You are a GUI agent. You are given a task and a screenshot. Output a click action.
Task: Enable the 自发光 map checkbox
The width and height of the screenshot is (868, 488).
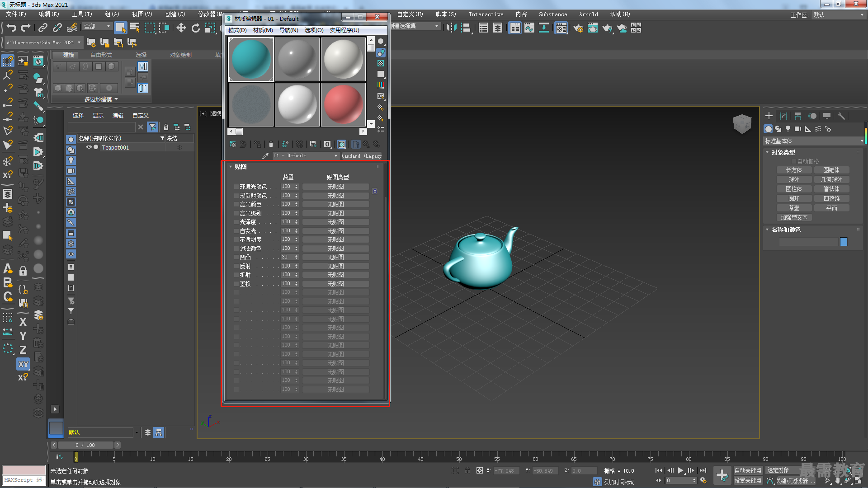tap(236, 231)
